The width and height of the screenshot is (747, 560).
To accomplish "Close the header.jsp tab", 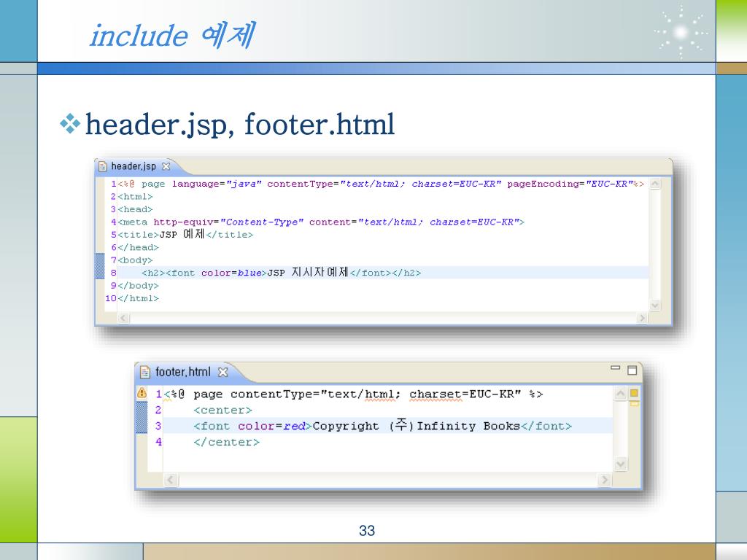I will point(166,166).
